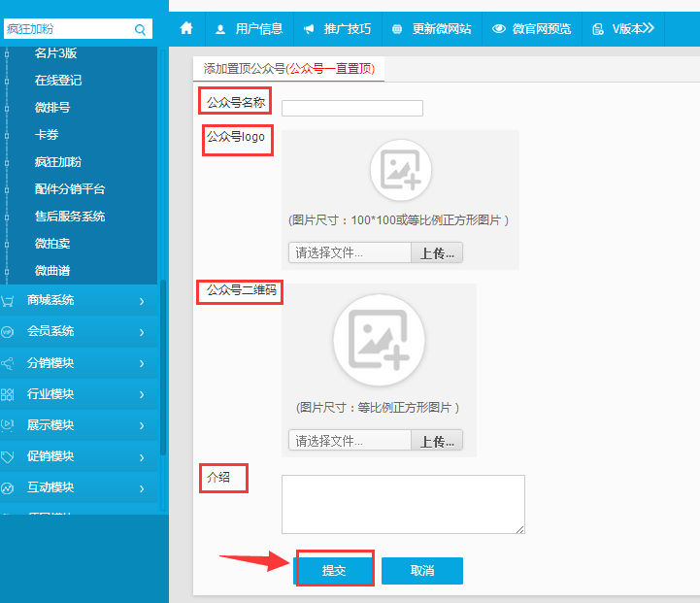Select 疯狂加粉 sidebar list entry
Viewport: 700px width, 603px height.
(x=58, y=162)
